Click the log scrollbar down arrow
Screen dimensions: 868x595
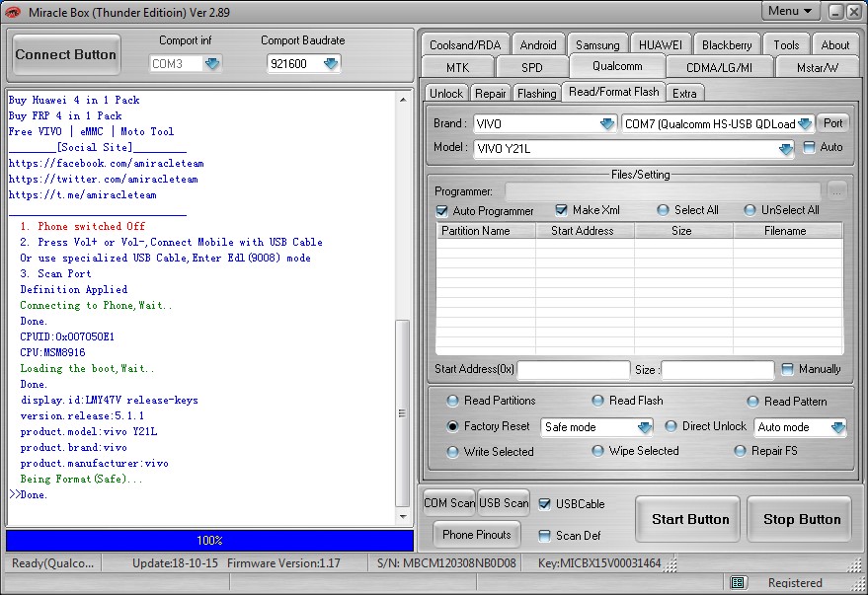click(x=403, y=517)
